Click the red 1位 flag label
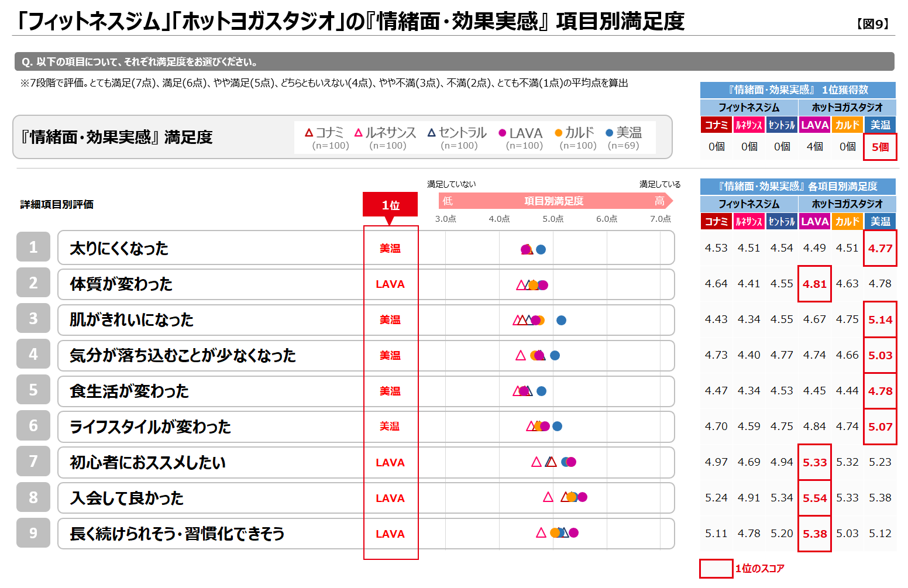 pos(390,205)
